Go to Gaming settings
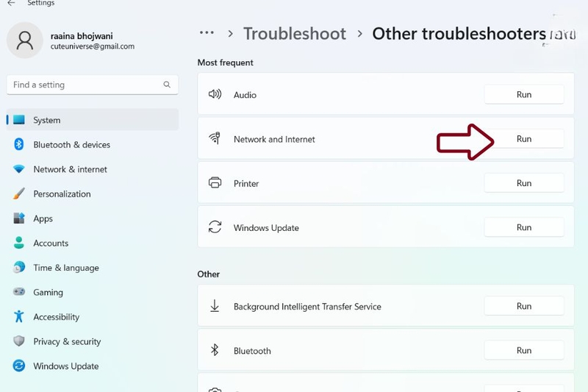The width and height of the screenshot is (588, 392). (x=93, y=292)
